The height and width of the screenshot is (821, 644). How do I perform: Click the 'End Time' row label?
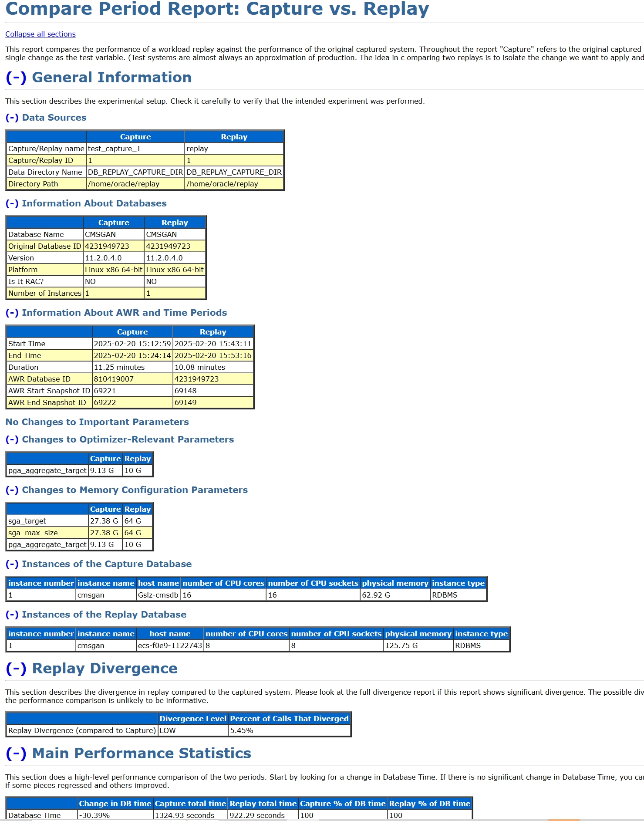point(49,355)
